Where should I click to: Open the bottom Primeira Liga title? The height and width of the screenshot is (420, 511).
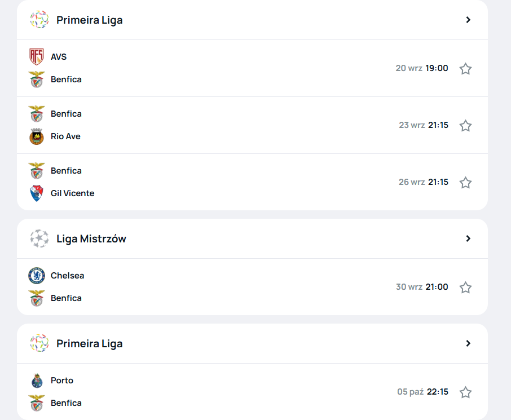coord(90,344)
